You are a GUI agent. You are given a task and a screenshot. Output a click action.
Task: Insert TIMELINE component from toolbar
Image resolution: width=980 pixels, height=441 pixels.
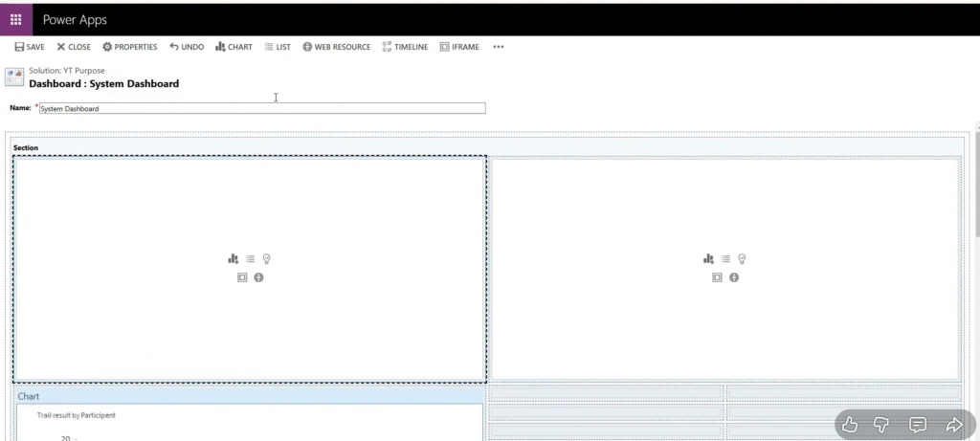[x=405, y=47]
